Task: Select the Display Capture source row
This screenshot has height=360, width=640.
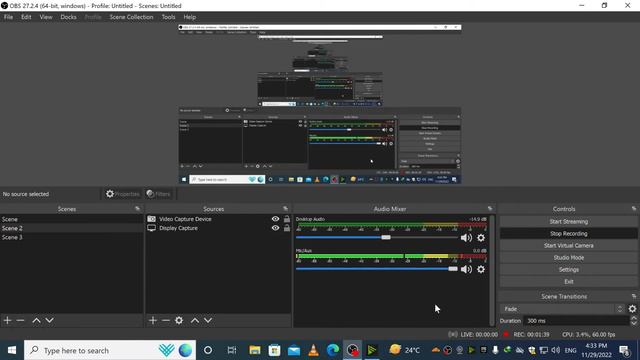Action: pyautogui.click(x=218, y=228)
